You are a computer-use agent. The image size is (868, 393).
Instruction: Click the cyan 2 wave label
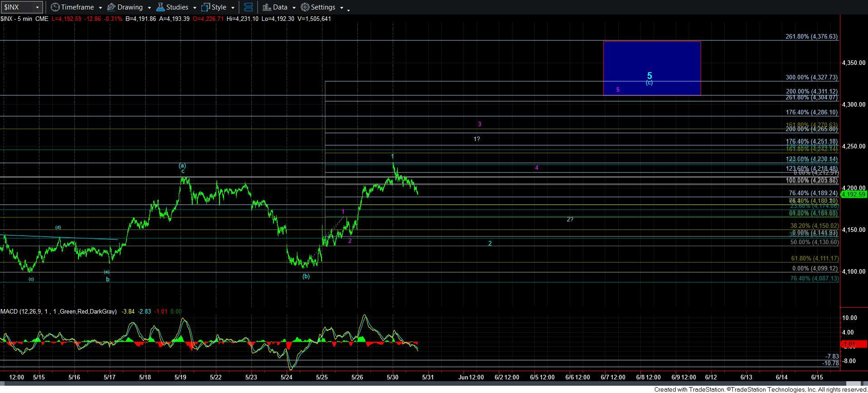490,243
